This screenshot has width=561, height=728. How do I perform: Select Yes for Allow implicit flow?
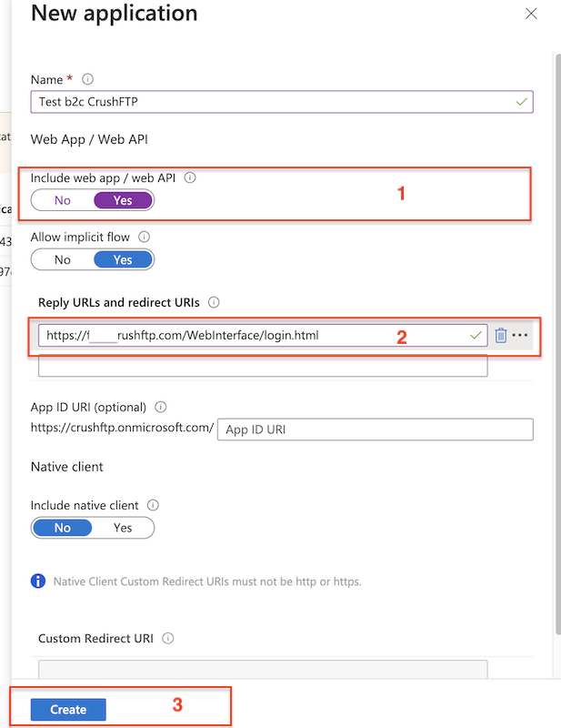click(x=123, y=259)
